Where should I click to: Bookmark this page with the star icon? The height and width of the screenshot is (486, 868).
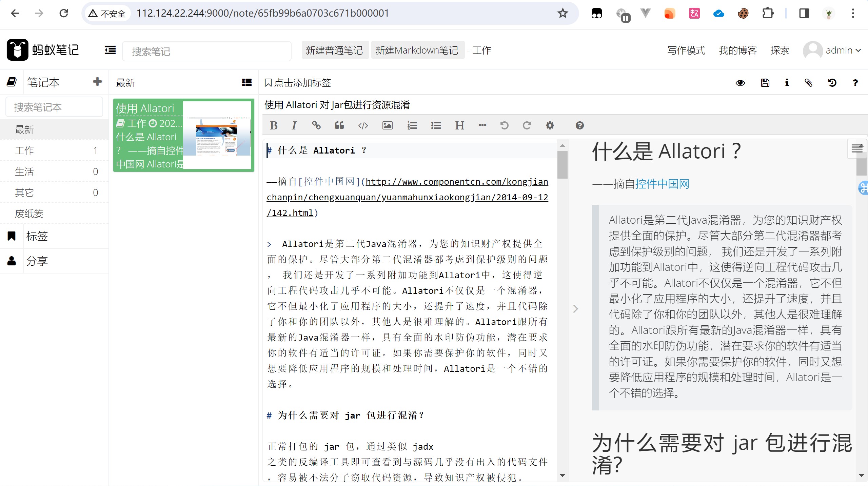[x=563, y=13]
